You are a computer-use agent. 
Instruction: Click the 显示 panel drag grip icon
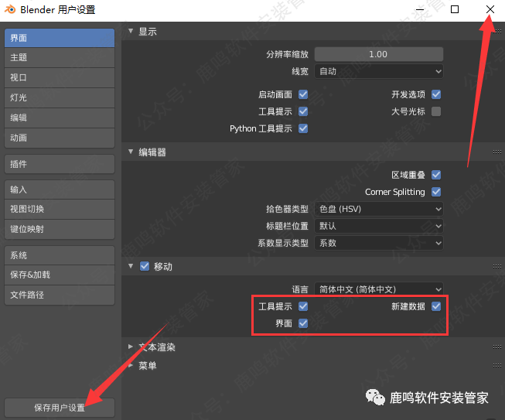coord(496,32)
